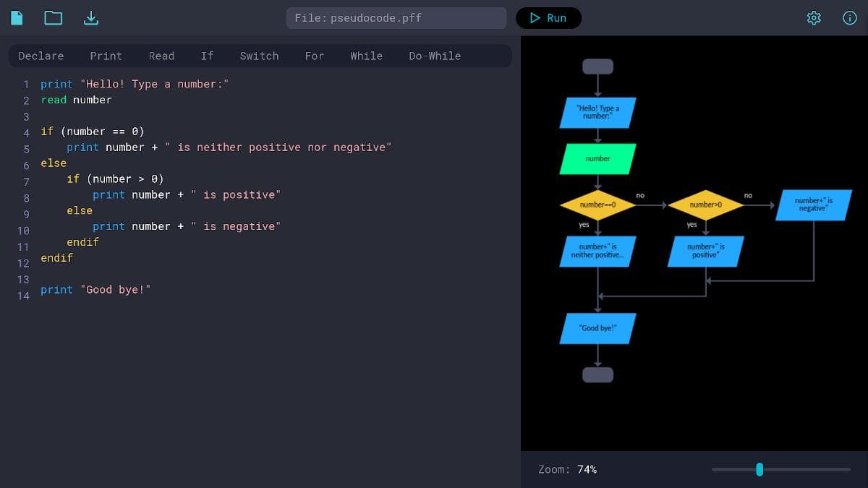Click the file name field pseudocode.pff
The height and width of the screenshot is (488, 868).
396,18
